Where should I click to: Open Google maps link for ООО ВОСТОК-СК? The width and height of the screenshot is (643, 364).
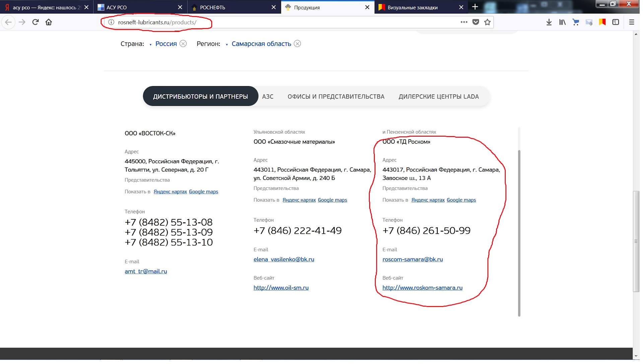point(203,192)
